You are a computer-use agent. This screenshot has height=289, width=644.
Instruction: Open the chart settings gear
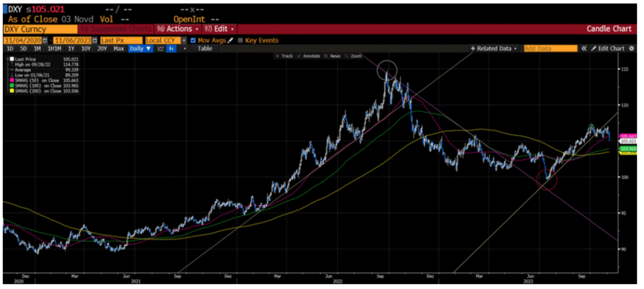point(631,49)
